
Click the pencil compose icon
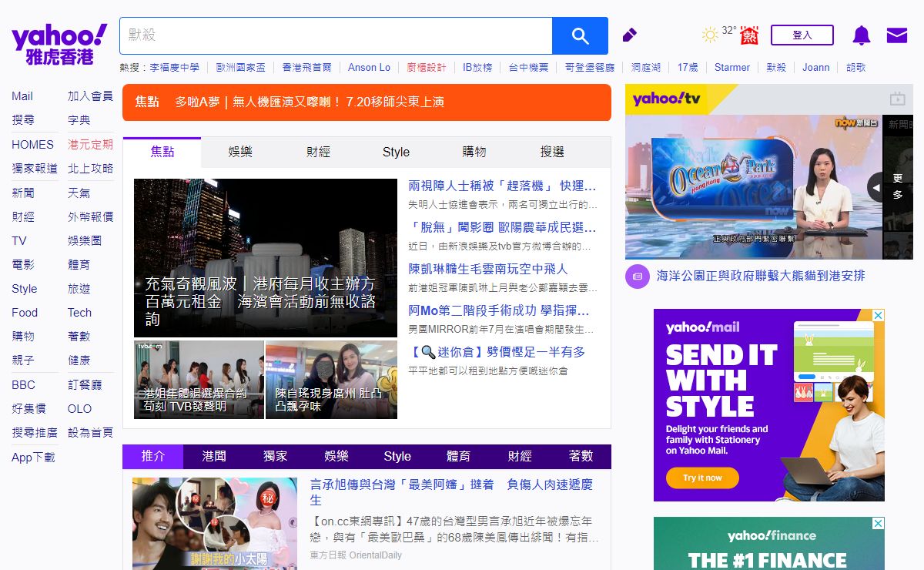pyautogui.click(x=629, y=35)
